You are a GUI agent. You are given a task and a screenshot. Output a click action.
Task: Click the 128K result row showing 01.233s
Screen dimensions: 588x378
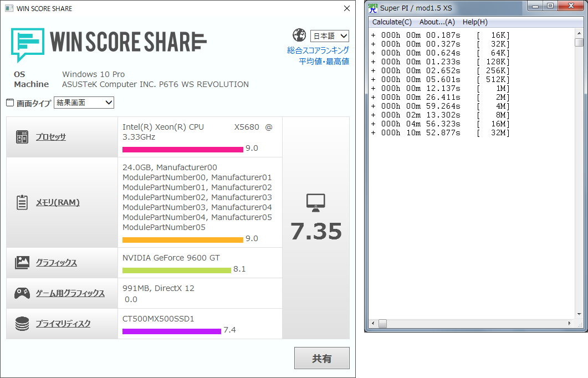[440, 62]
